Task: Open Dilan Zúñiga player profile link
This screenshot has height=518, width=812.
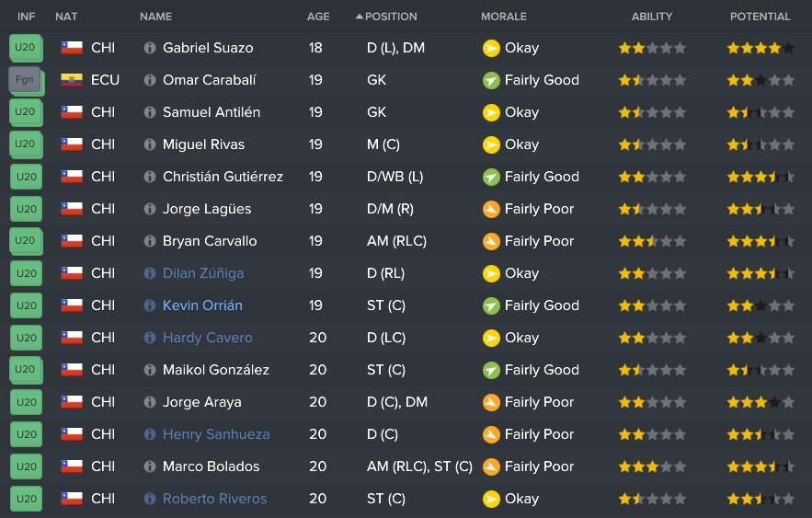Action: pos(203,273)
